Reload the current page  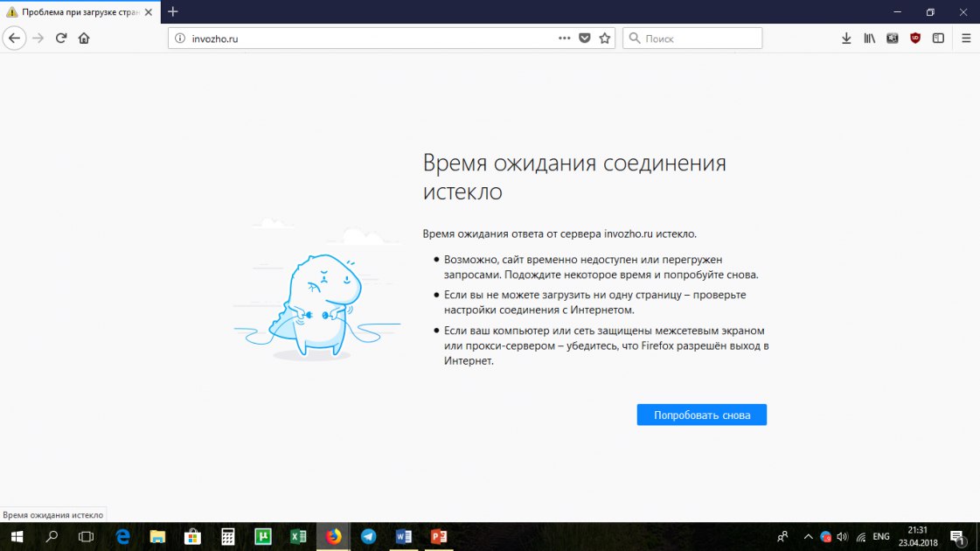coord(60,38)
